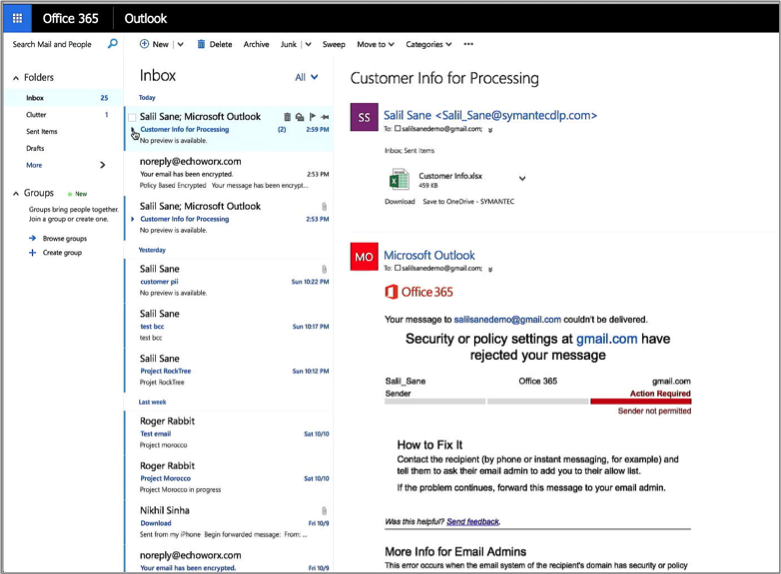Open Roger Rabbit's Test email message
781x574 pixels.
tap(229, 432)
